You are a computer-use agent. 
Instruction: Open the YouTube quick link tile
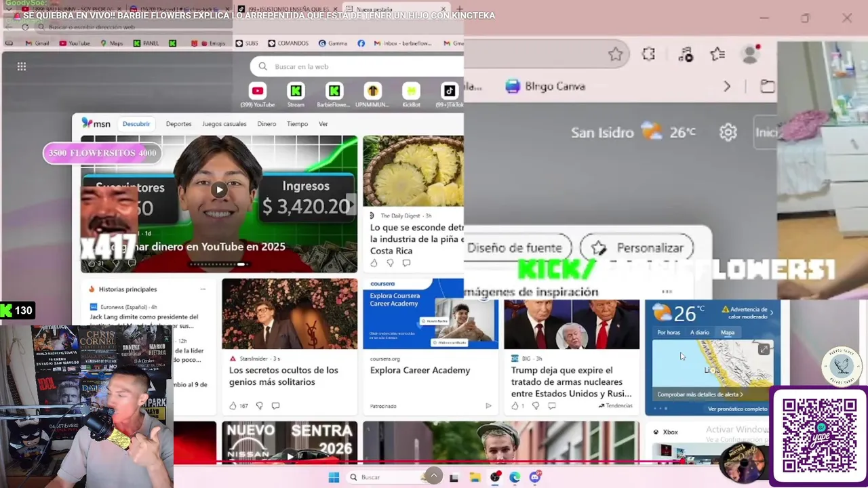coord(258,91)
